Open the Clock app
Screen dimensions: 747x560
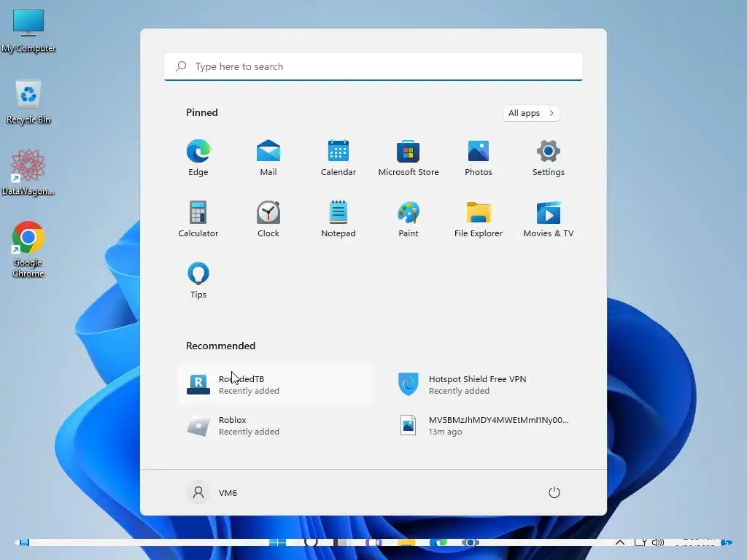[x=268, y=219]
